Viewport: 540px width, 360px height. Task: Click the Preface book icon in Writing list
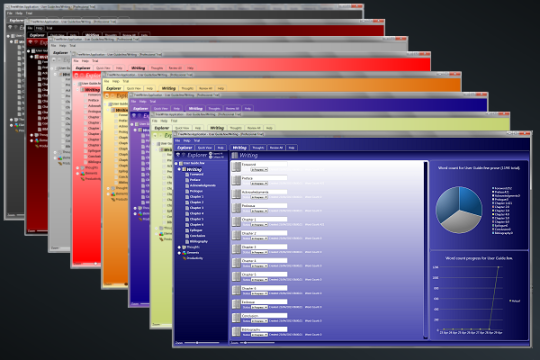click(x=236, y=181)
